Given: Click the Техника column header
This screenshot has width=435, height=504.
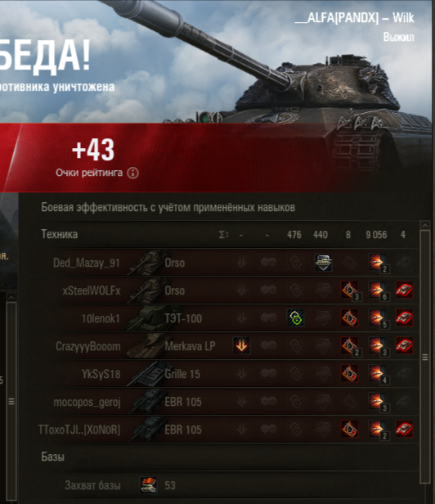Looking at the screenshot, I should click(60, 234).
